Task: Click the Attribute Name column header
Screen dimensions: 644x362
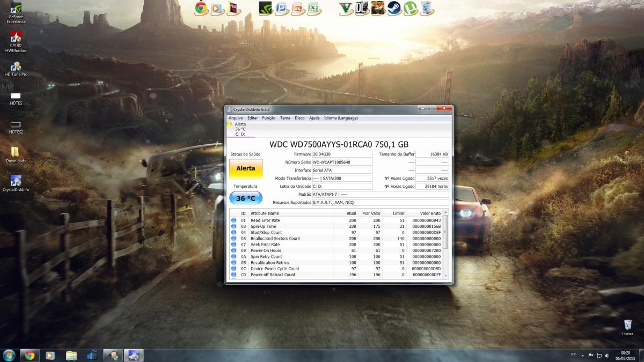Action: 265,213
